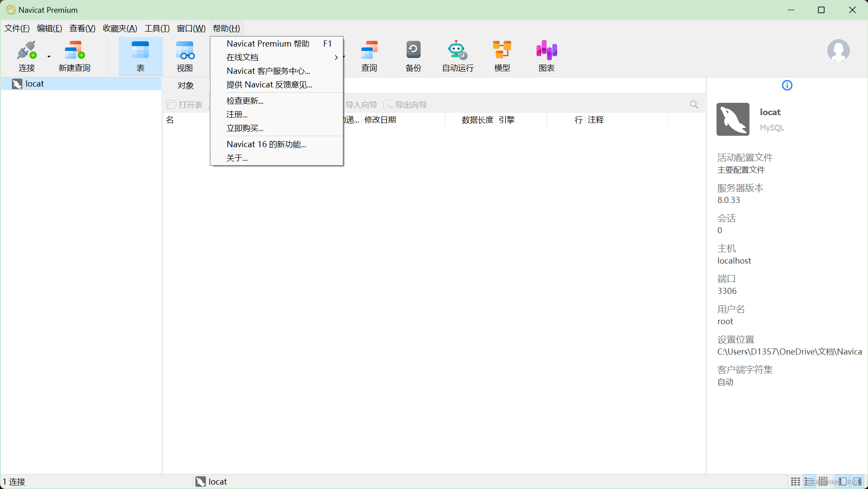Click the search magnifier icon in object toolbar

694,105
